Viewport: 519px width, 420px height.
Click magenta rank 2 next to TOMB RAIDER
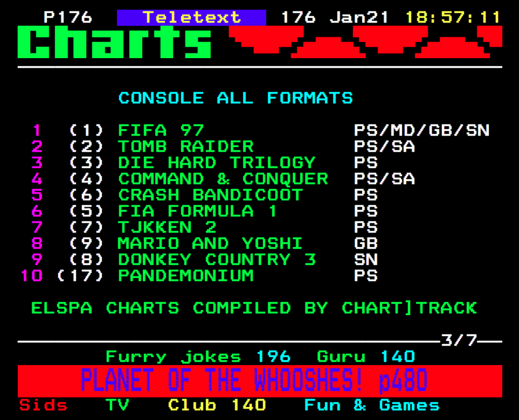pyautogui.click(x=37, y=146)
